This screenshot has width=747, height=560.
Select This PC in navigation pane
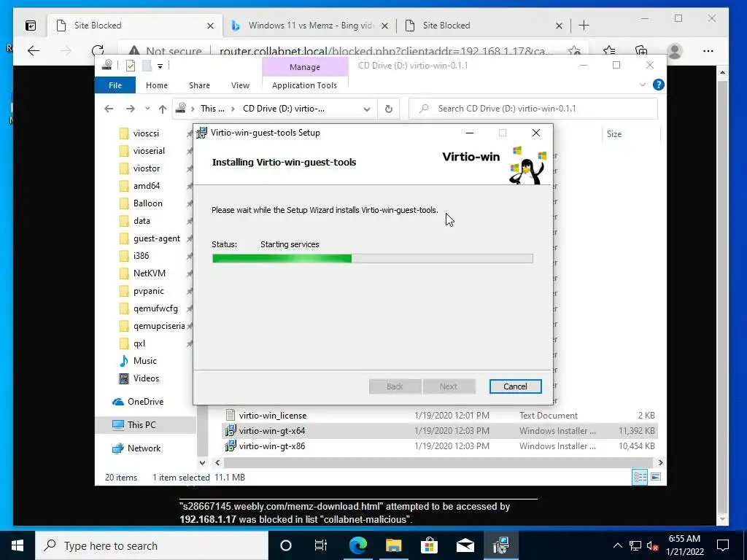142,425
